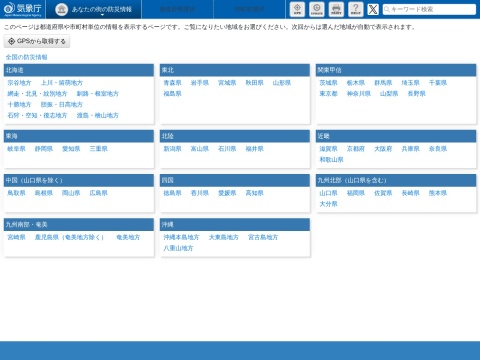Open 福島県
The width and height of the screenshot is (480, 360).
coord(172,94)
